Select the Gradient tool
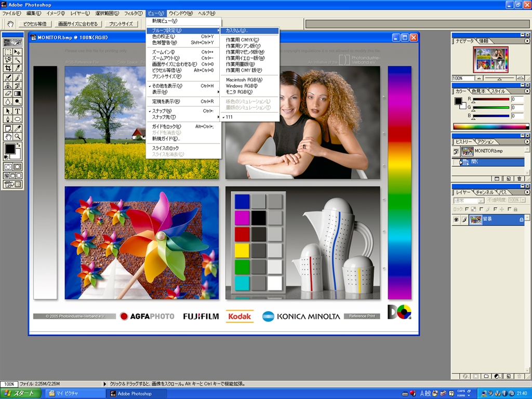This screenshot has width=532, height=399. tap(18, 94)
